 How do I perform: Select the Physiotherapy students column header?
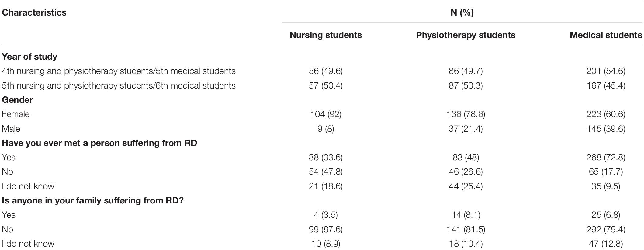pyautogui.click(x=466, y=35)
